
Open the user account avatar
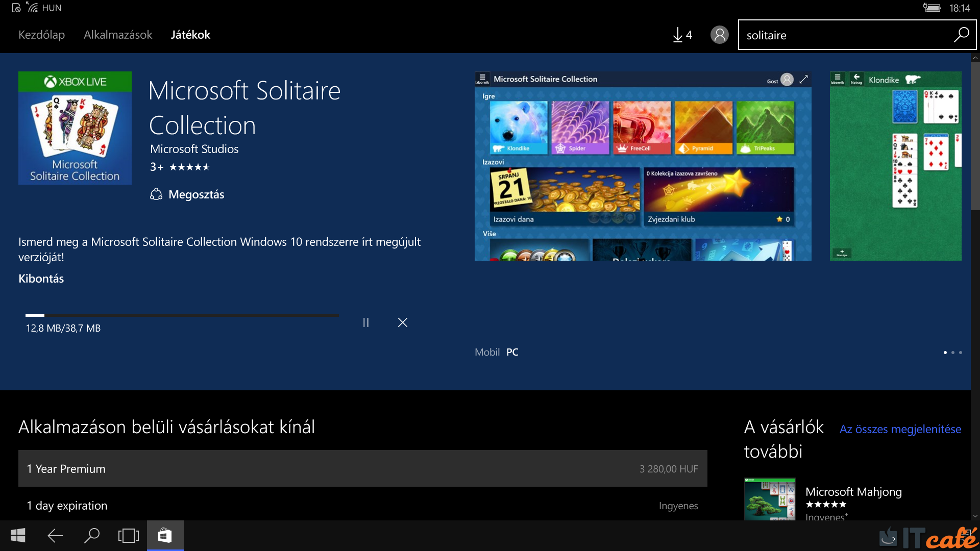click(720, 35)
